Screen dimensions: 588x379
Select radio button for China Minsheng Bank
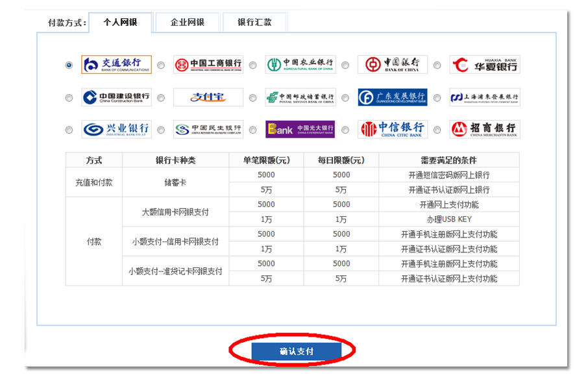click(161, 130)
